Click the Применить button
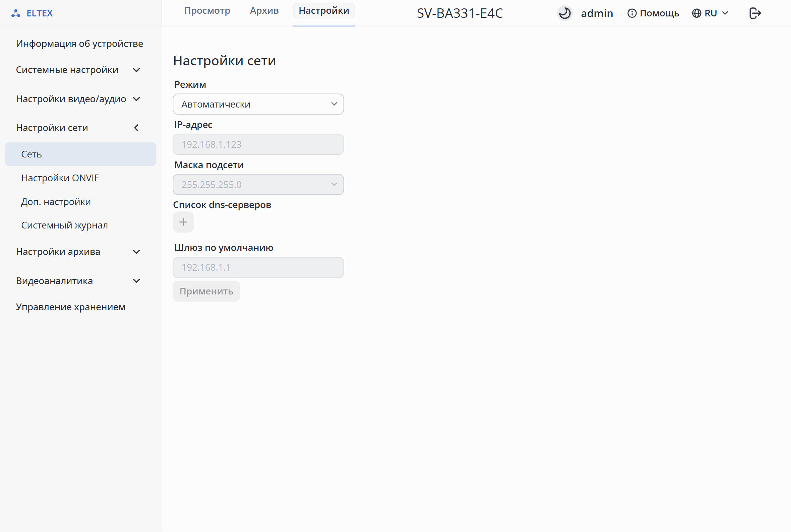791x532 pixels. point(206,291)
